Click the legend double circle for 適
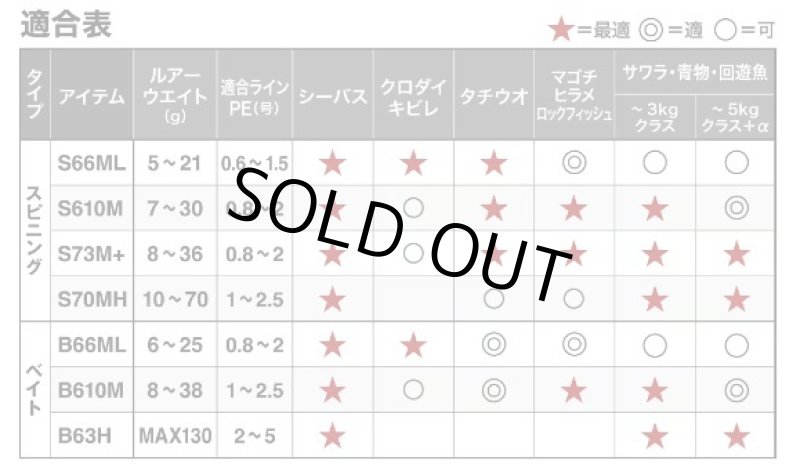 coord(651,31)
